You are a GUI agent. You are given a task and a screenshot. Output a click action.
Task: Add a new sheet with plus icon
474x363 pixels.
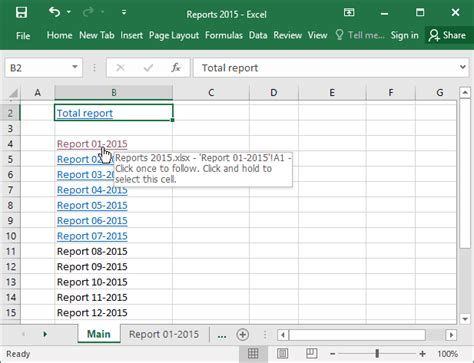(x=243, y=335)
